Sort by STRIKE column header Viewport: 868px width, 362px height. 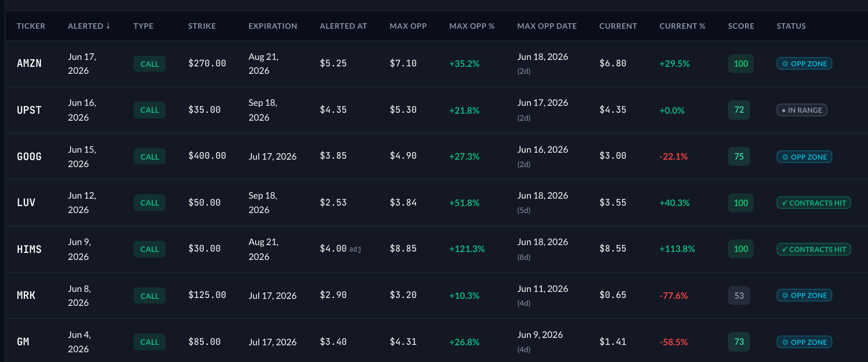pos(202,26)
